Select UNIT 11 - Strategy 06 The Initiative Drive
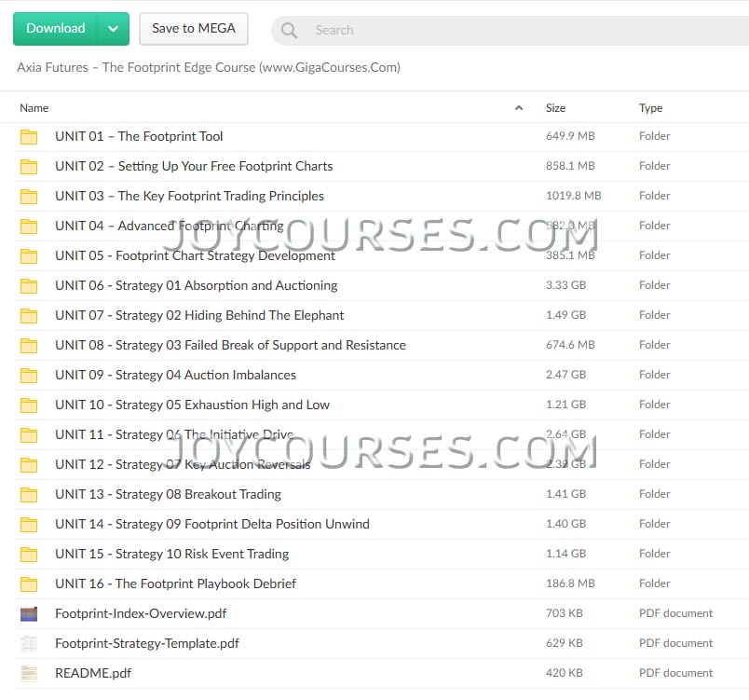Viewport: 749px width, 700px height. (x=174, y=434)
